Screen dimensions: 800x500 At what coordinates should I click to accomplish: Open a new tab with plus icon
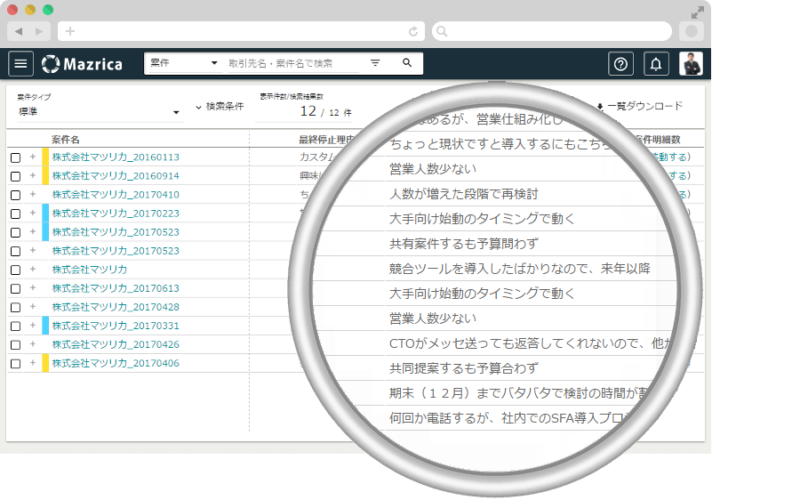(70, 32)
